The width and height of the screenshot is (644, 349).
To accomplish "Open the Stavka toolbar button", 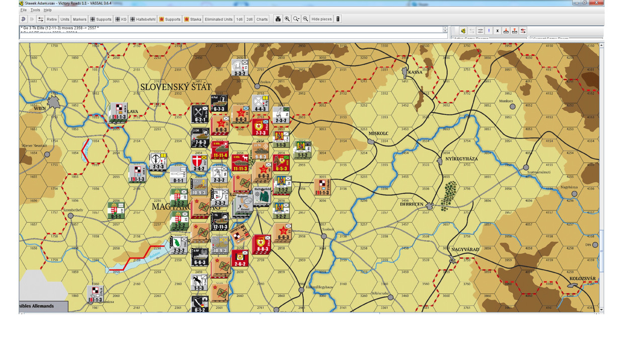I will point(193,19).
